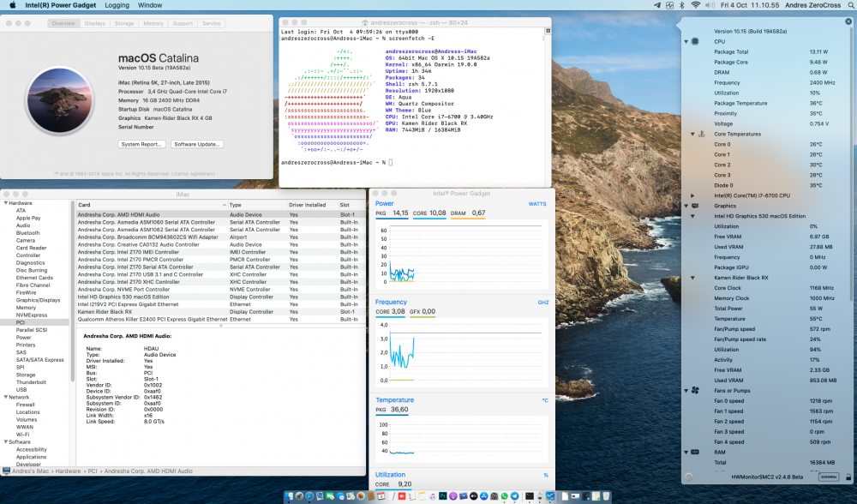Image resolution: width=857 pixels, height=504 pixels.
Task: Expand Intel(R) Core(TM) i7-6700 CPU group
Action: pos(692,195)
